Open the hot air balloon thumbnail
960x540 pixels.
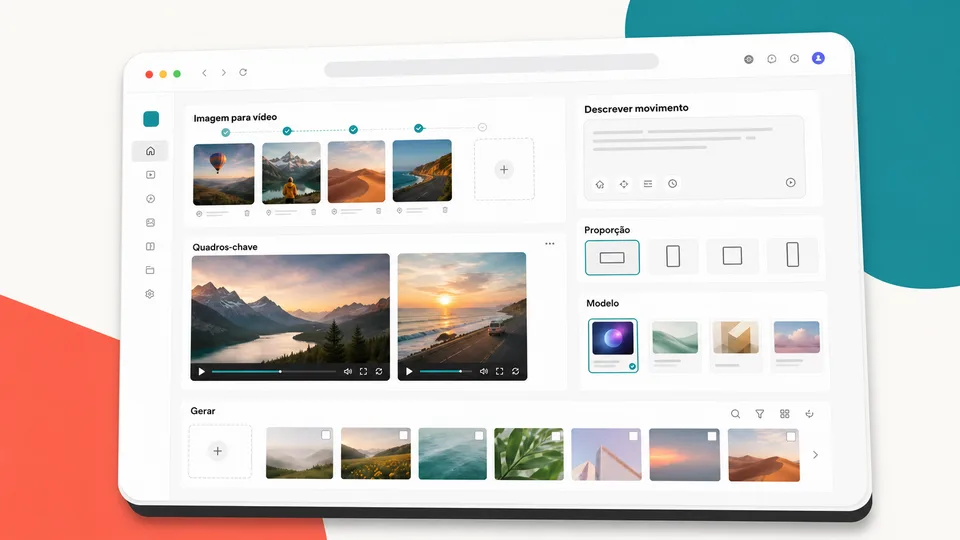point(223,174)
